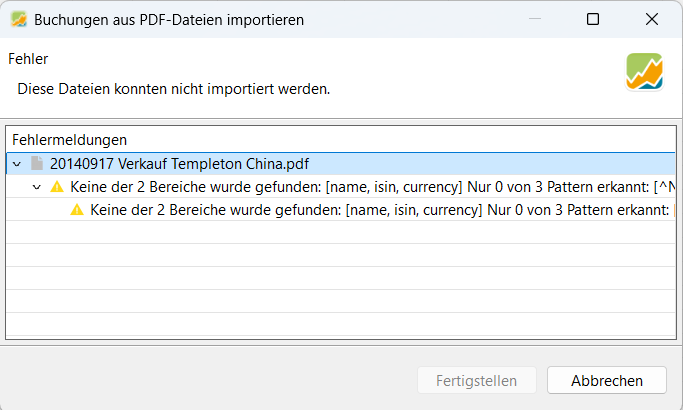Click the first yellow warning triangle icon
This screenshot has height=410, width=683.
coord(57,187)
